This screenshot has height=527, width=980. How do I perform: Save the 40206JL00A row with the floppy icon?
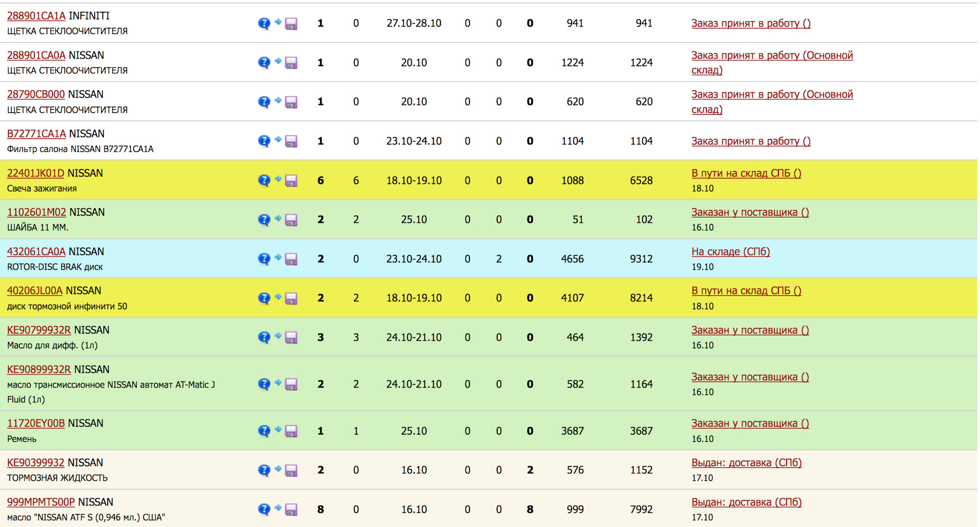pyautogui.click(x=291, y=298)
